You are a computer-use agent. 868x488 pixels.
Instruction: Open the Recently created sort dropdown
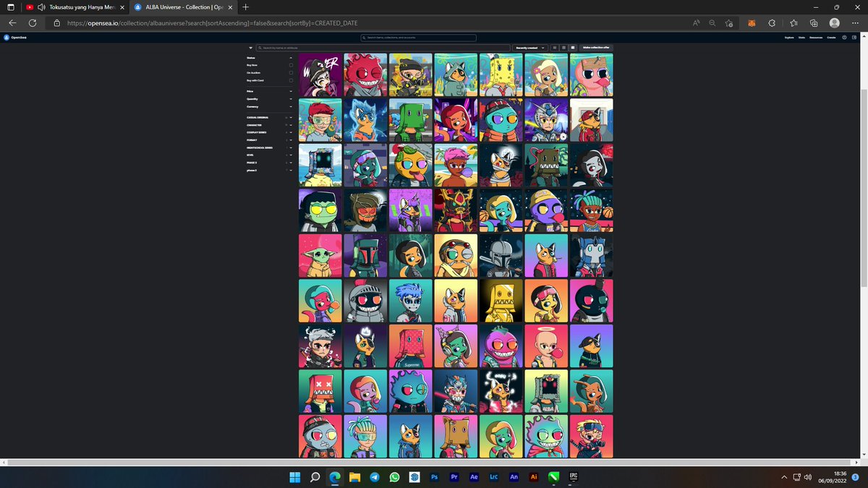coord(530,48)
